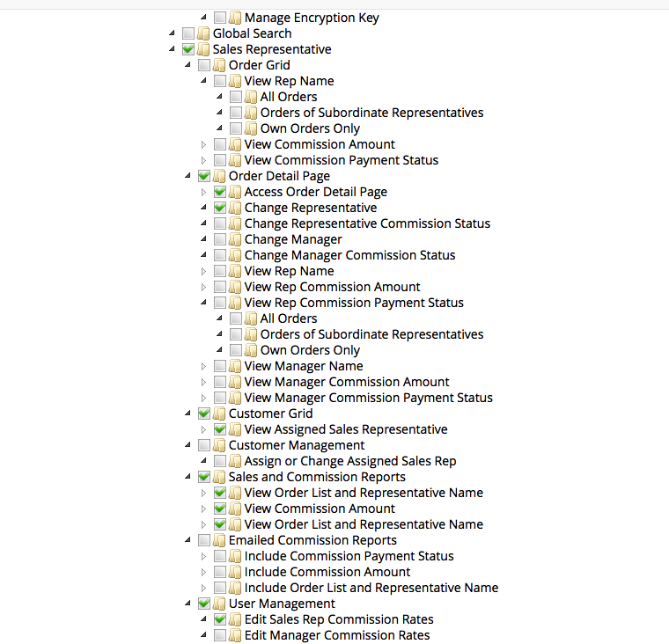669x644 pixels.
Task: Uncheck the Sales Representative checkbox
Action: 188,49
